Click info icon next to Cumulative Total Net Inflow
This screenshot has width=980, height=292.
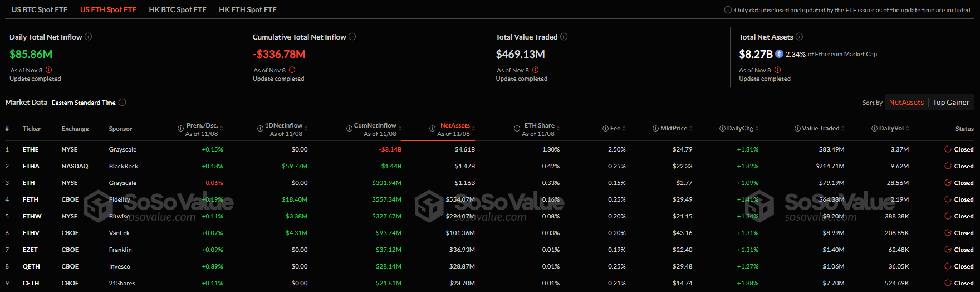pos(352,37)
